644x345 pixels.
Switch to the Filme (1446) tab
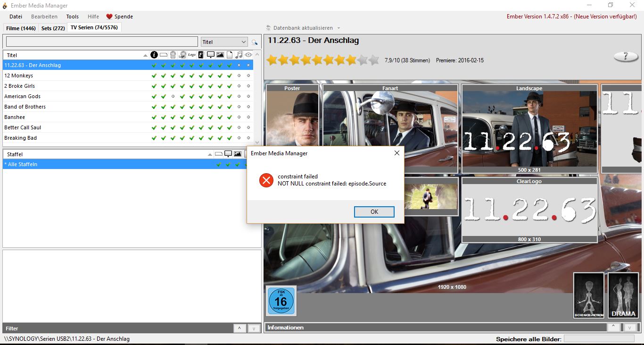21,28
